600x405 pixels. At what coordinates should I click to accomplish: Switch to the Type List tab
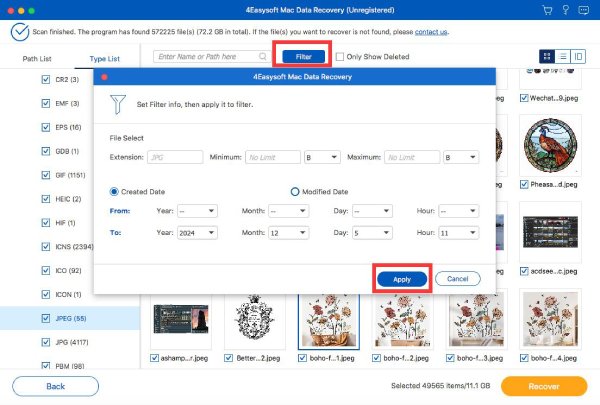point(104,59)
